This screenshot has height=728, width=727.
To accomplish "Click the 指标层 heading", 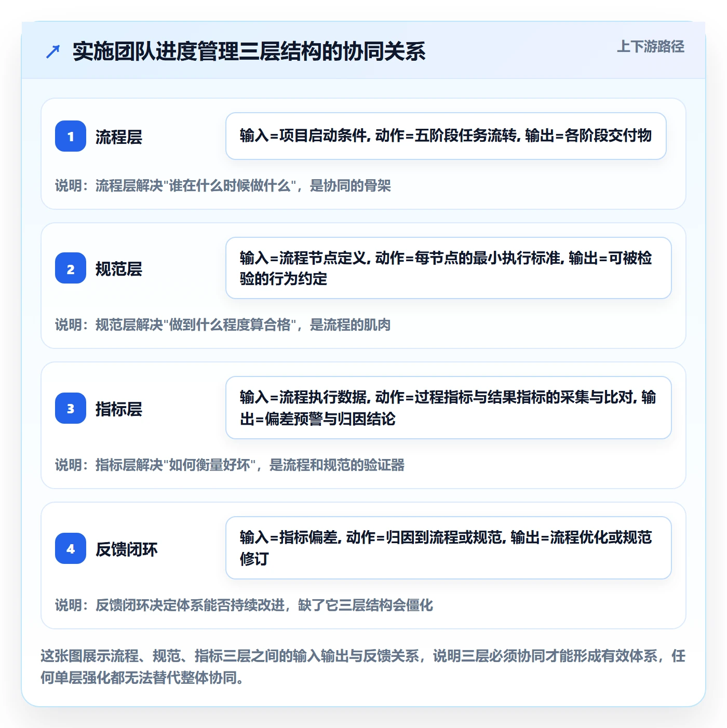I will pyautogui.click(x=119, y=409).
